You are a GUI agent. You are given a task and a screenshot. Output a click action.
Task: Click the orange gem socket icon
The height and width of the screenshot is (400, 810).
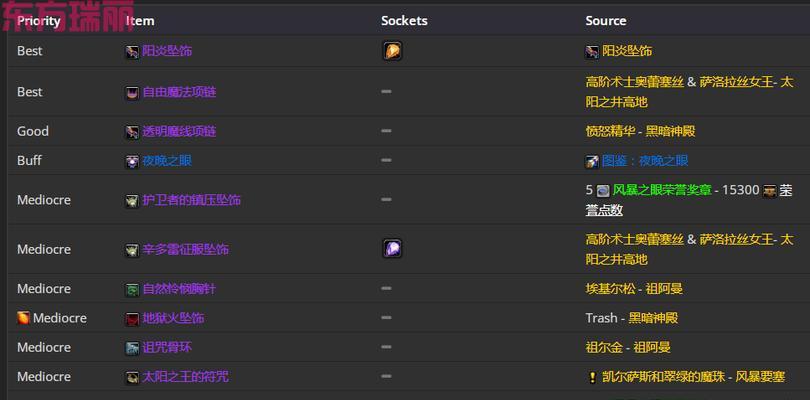(393, 51)
